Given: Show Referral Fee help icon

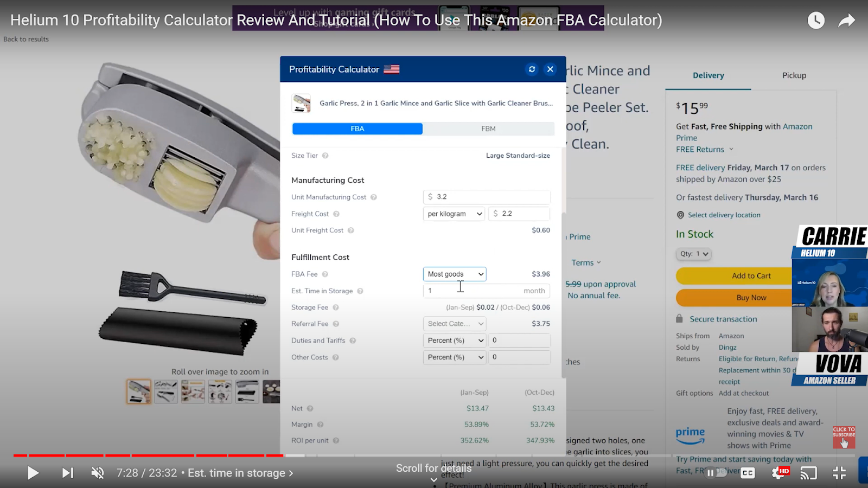Looking at the screenshot, I should 336,324.
